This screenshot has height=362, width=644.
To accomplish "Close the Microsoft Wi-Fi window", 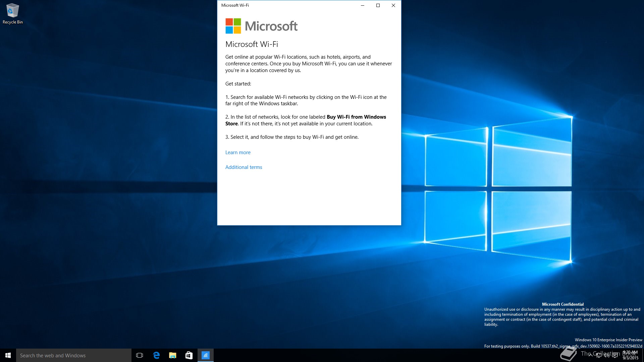I will tap(393, 5).
